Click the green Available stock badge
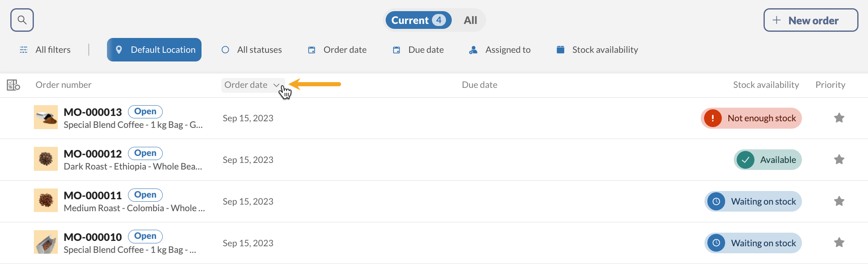Image resolution: width=868 pixels, height=264 pixels. (x=768, y=160)
